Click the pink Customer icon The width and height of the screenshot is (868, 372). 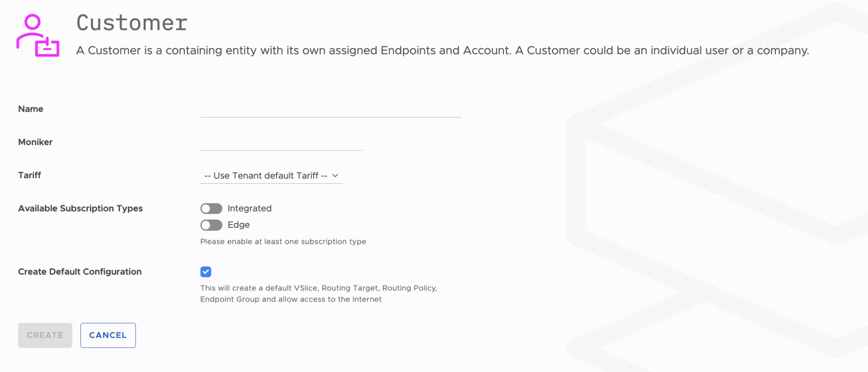(38, 35)
